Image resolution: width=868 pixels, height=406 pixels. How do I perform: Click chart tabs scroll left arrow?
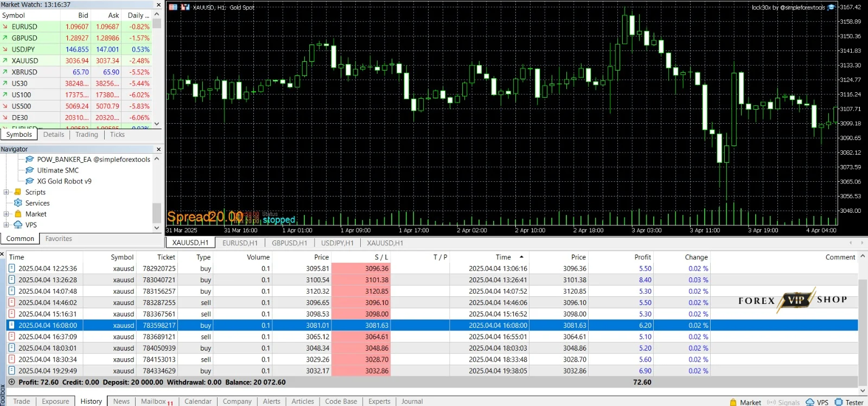[x=851, y=243]
